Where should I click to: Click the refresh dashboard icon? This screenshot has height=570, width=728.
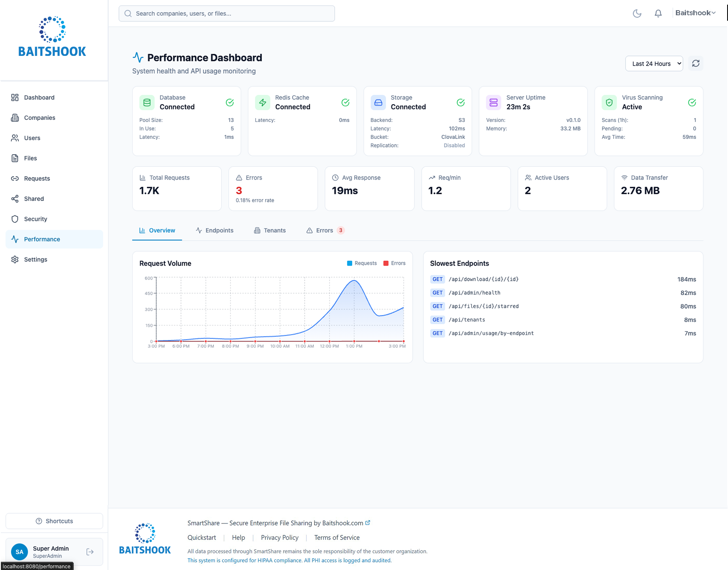pyautogui.click(x=696, y=64)
